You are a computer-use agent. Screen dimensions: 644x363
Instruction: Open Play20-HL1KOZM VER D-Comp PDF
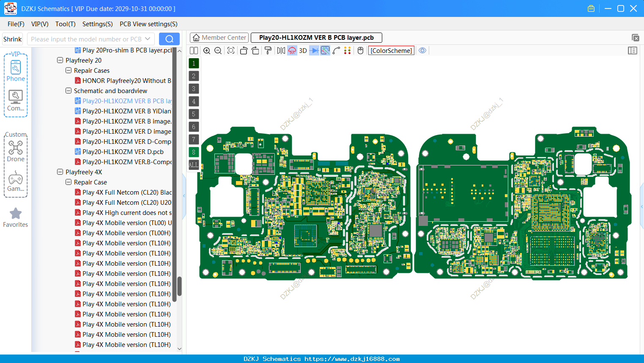click(x=123, y=142)
